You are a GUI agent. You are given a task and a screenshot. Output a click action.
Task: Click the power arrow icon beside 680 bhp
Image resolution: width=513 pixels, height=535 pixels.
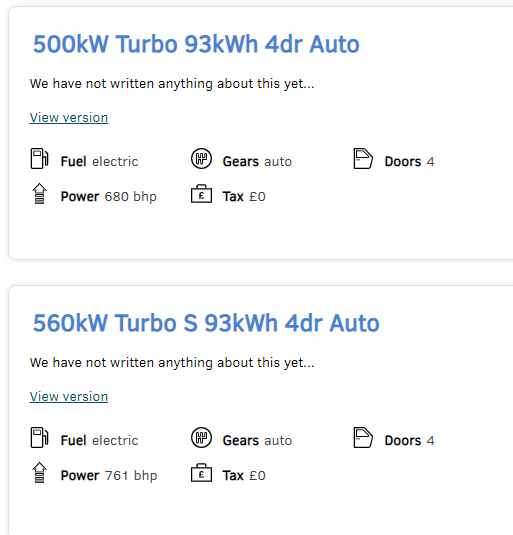pos(40,193)
